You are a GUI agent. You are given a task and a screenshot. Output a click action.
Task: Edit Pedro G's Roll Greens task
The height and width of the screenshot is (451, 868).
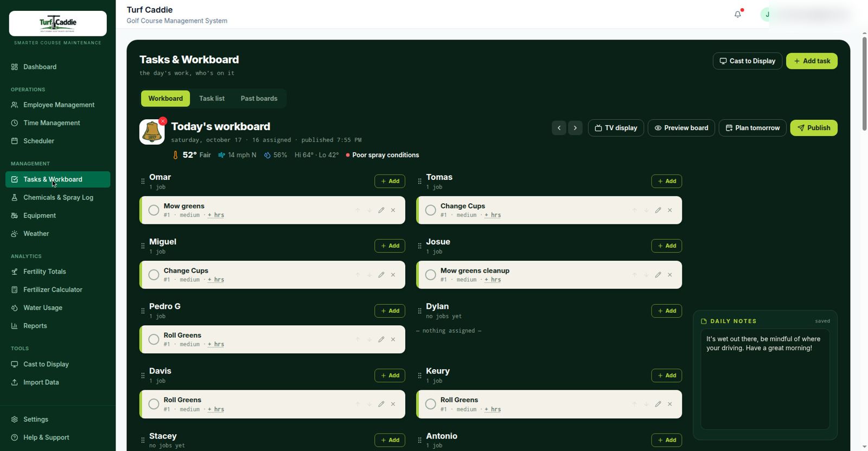(x=381, y=339)
